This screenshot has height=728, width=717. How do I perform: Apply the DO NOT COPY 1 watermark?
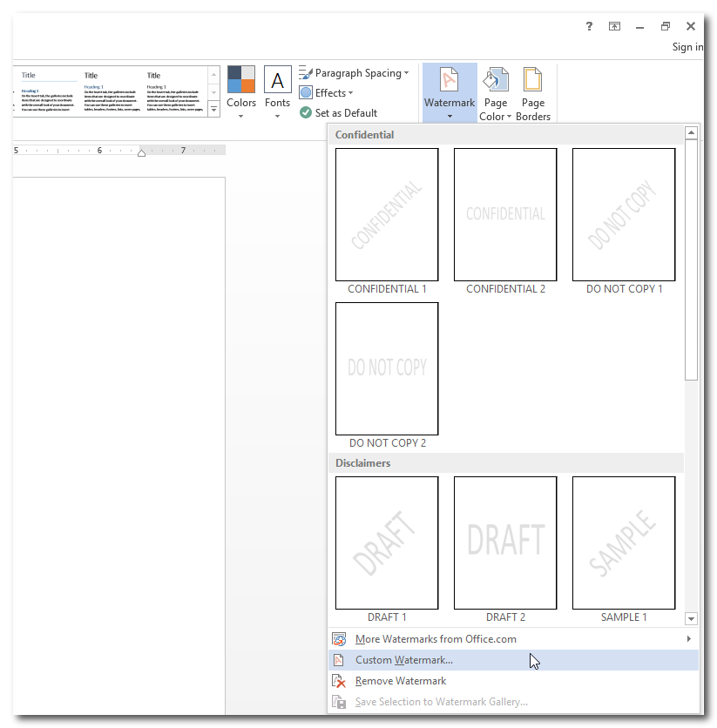[624, 215]
